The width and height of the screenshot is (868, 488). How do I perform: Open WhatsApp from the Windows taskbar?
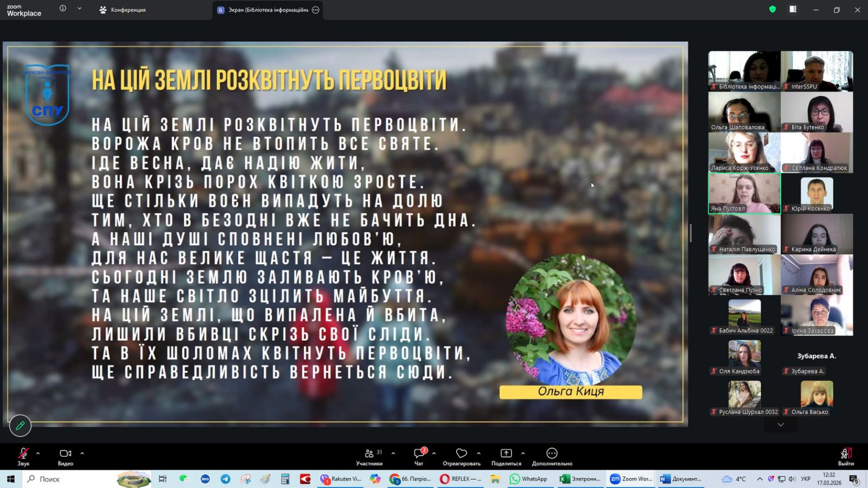click(x=528, y=479)
